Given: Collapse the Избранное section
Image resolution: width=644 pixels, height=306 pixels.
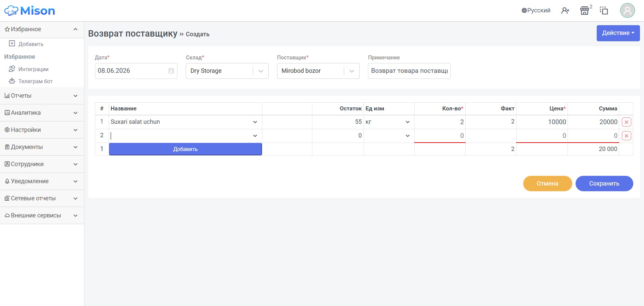Looking at the screenshot, I should click(42, 30).
